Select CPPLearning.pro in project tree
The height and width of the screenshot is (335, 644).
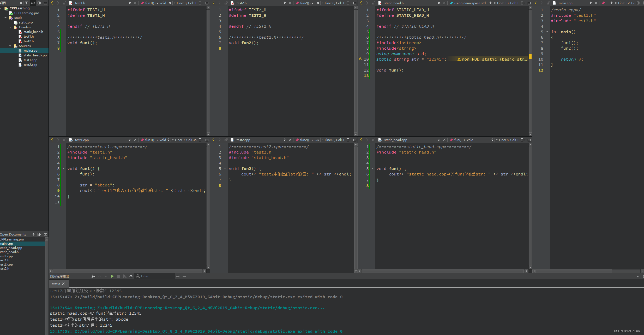tap(26, 13)
